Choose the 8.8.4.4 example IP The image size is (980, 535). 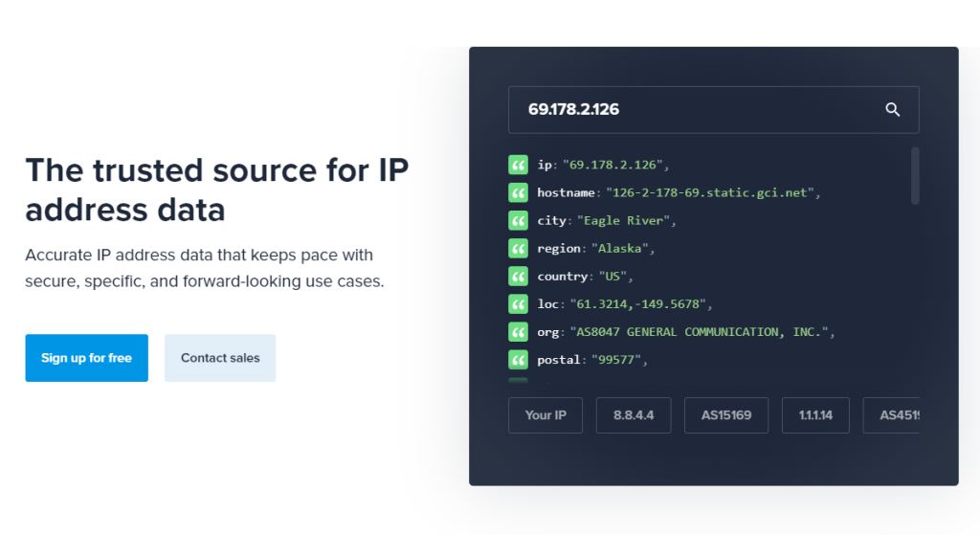click(634, 415)
